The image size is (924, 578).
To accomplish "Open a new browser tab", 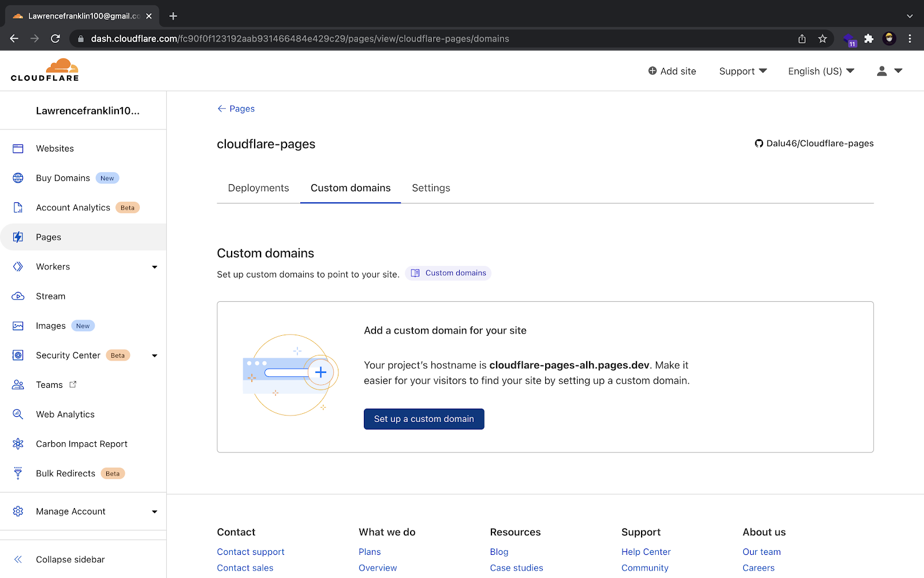I will 173,16.
